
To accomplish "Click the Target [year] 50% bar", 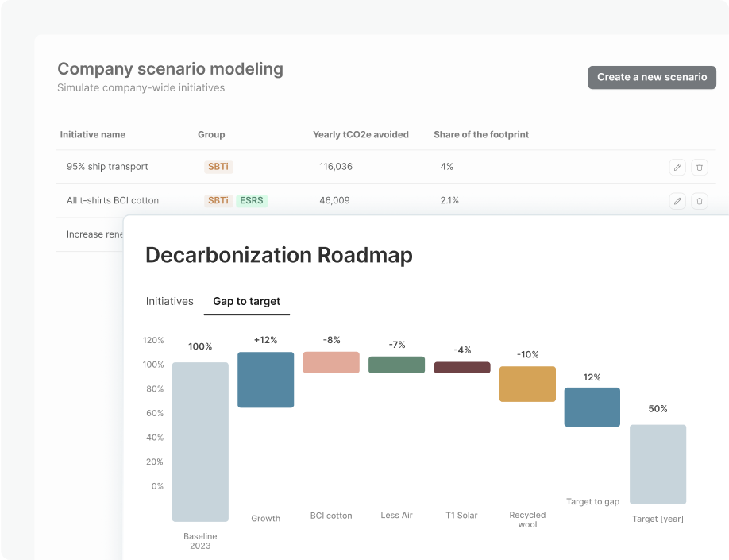I will point(658,464).
